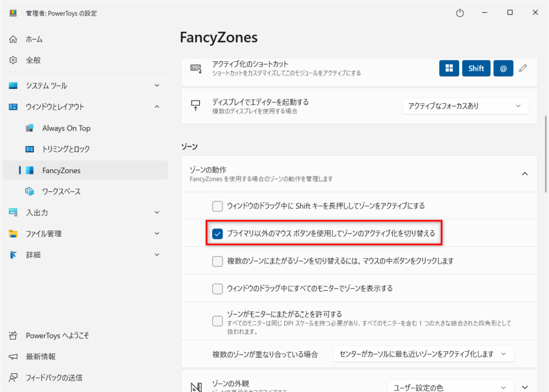Enable Shift キー長押し zone activation checkbox
The width and height of the screenshot is (549, 392).
(x=217, y=206)
